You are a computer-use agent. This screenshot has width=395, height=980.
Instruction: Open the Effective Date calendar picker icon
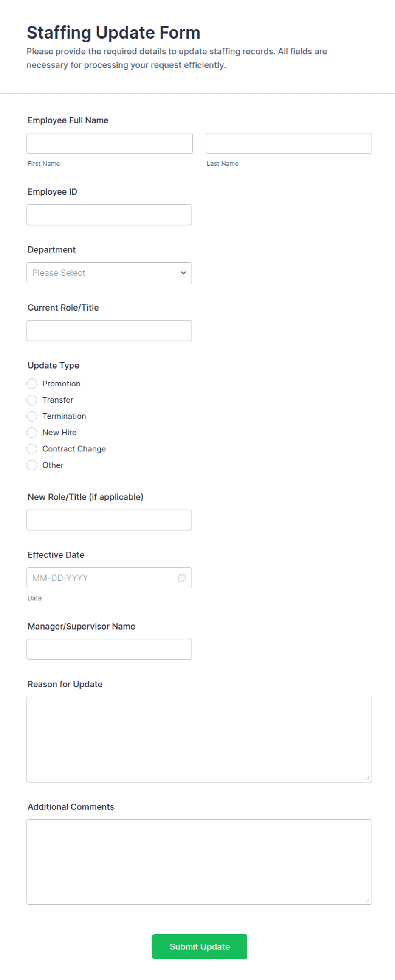182,578
